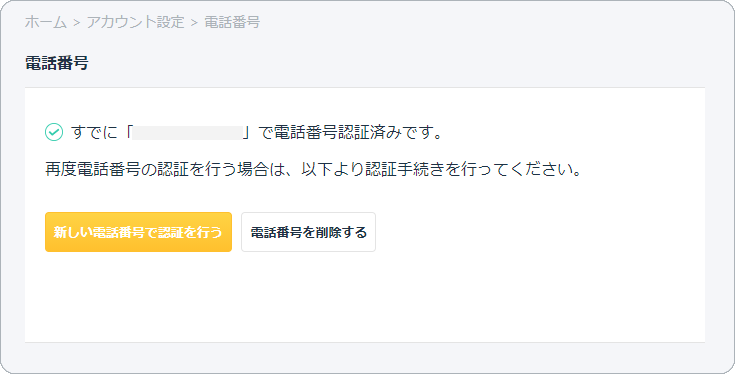Choose 電話番号を削除する button
Viewport: 735px width, 374px height.
[308, 232]
